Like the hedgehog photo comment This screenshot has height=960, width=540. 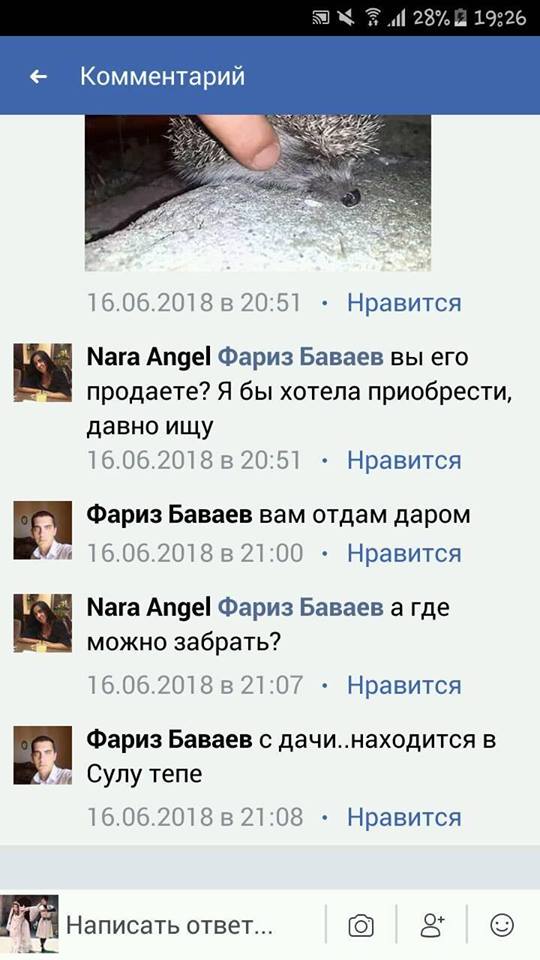pos(404,303)
